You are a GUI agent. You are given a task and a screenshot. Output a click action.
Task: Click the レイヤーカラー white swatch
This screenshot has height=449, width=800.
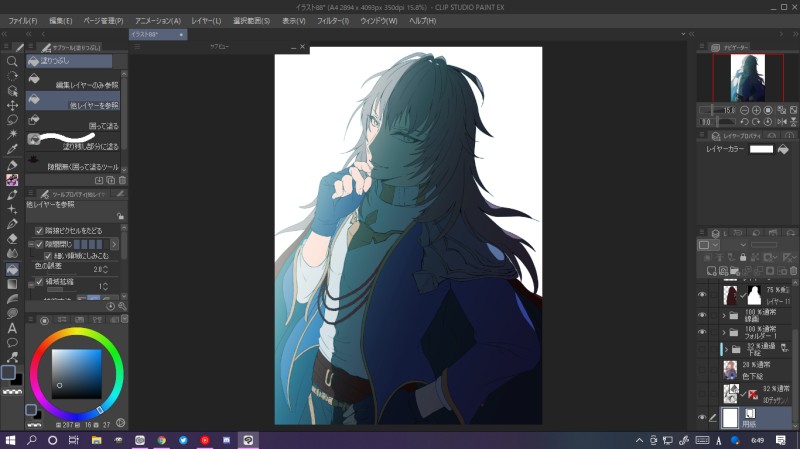(x=761, y=149)
